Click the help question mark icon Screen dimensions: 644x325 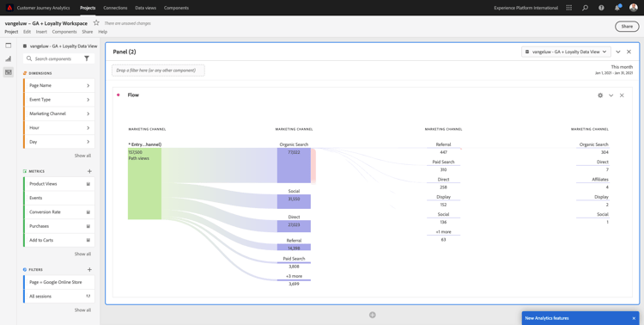[601, 8]
